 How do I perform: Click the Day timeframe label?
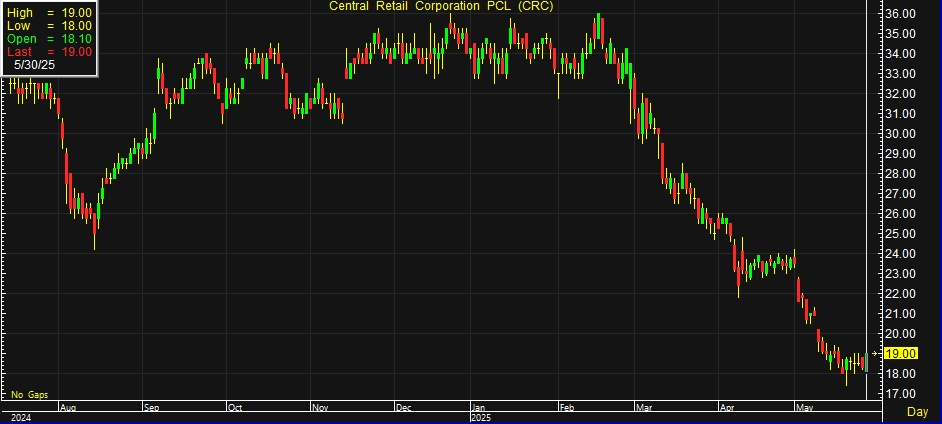[917, 411]
